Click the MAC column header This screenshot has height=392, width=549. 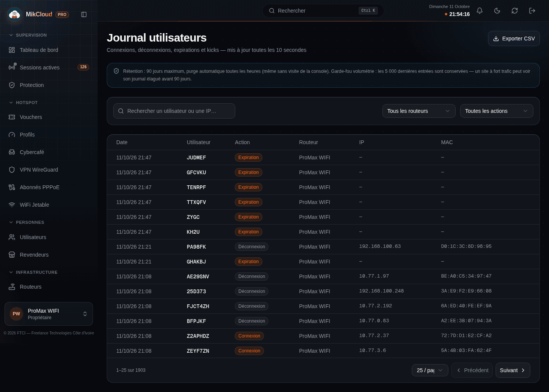tap(447, 142)
